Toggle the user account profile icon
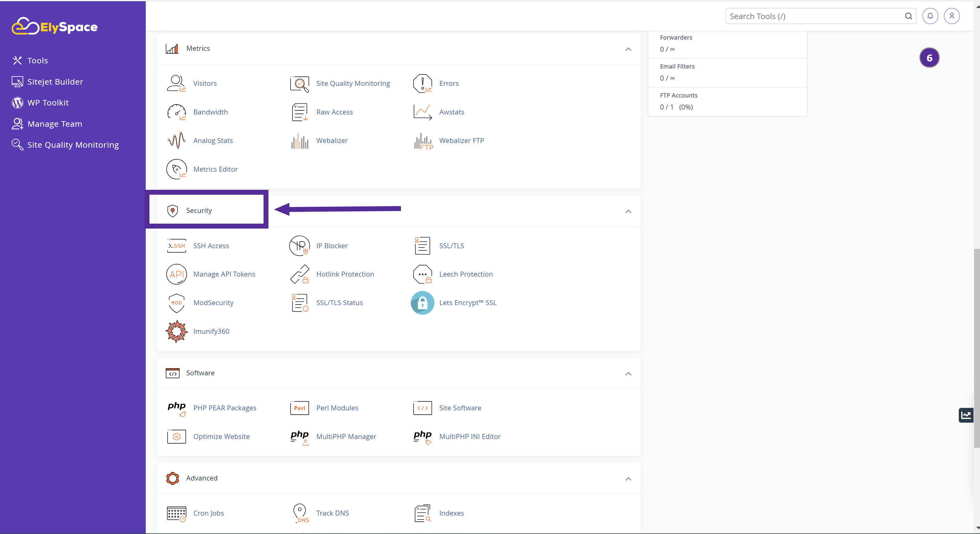This screenshot has width=980, height=534. pyautogui.click(x=952, y=16)
